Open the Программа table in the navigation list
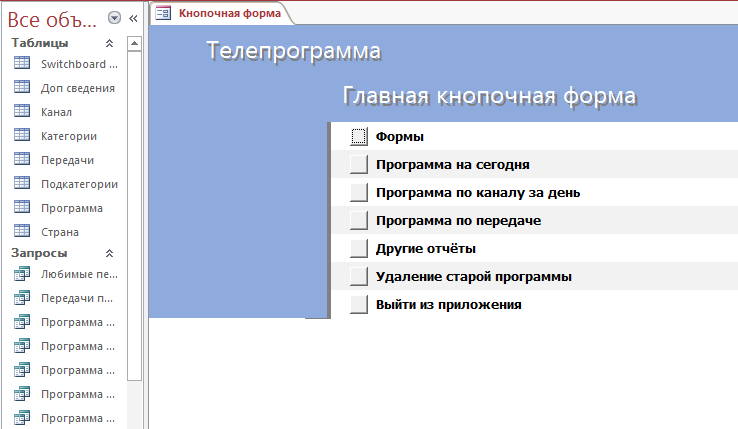This screenshot has width=738, height=429. tap(72, 208)
